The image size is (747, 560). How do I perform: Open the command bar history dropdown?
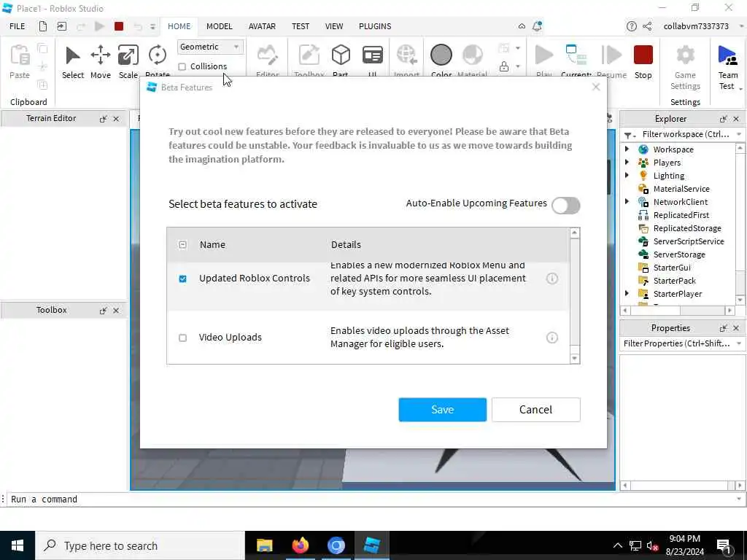tap(739, 499)
